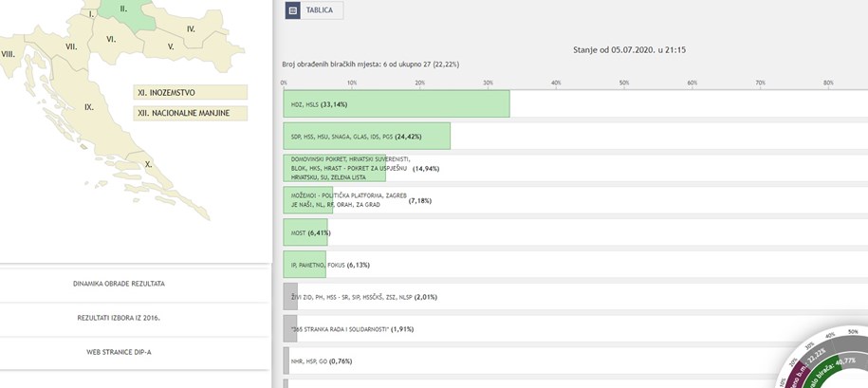868x388 pixels.
Task: Choose district VI. on the Croatia map
Action: point(111,40)
